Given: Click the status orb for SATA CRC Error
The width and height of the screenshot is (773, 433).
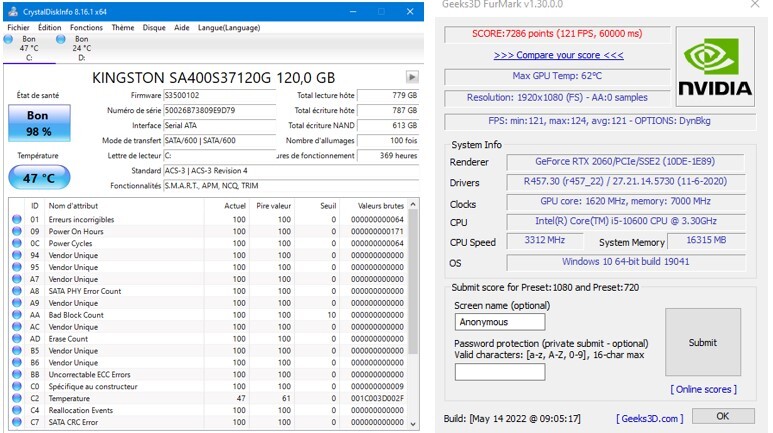Looking at the screenshot, I should 15,422.
